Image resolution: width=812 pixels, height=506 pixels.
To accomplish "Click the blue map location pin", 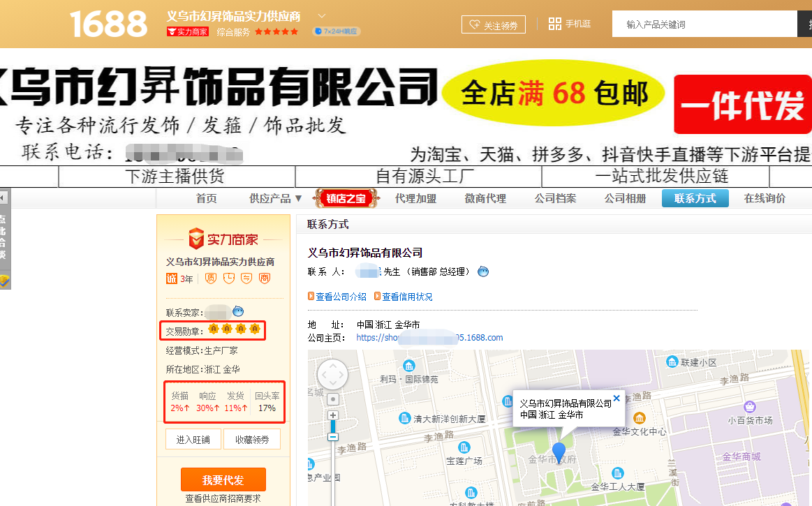I will coord(559,452).
